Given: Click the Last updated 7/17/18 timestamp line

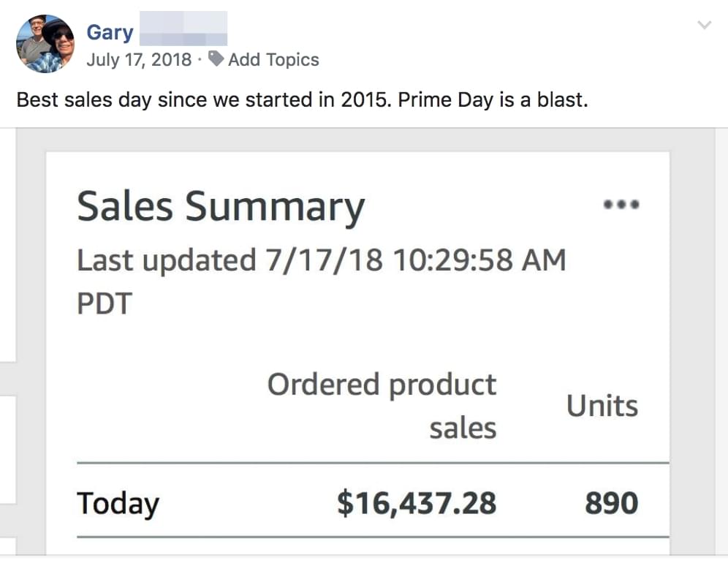Looking at the screenshot, I should (321, 260).
